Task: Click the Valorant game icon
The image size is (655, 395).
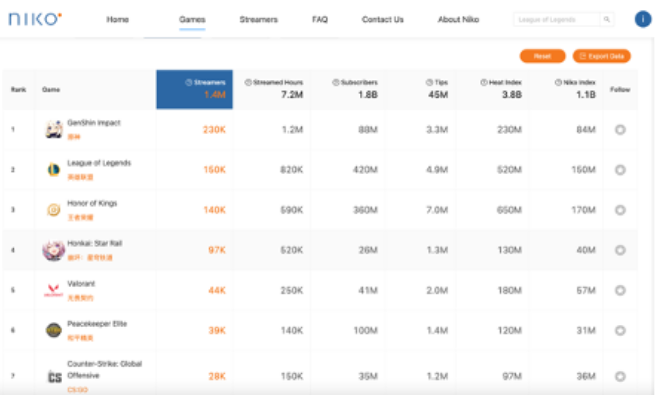Action: point(53,290)
